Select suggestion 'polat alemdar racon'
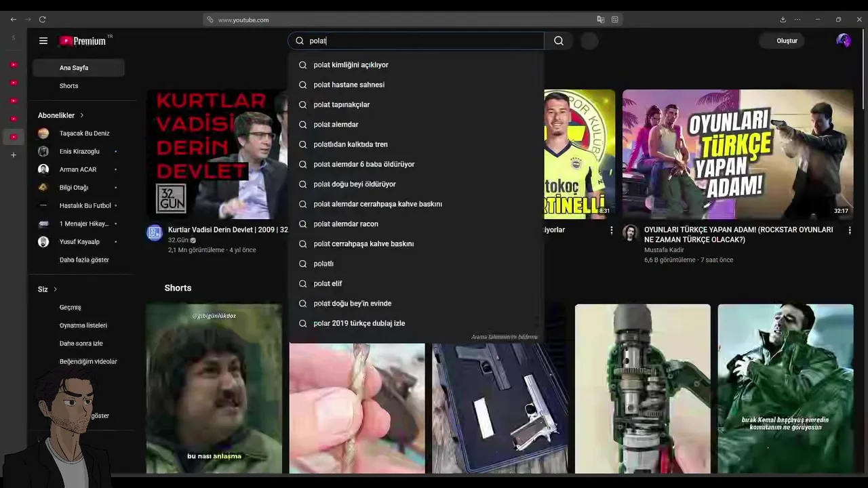 click(415, 224)
